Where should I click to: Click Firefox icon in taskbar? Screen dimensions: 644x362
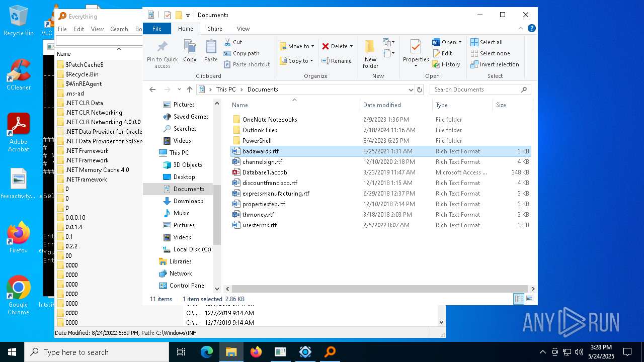coord(256,352)
